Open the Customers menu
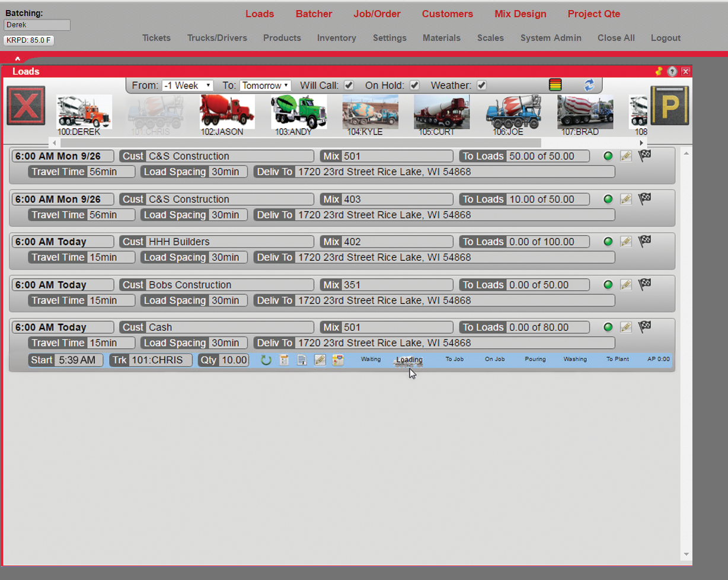 (x=448, y=14)
